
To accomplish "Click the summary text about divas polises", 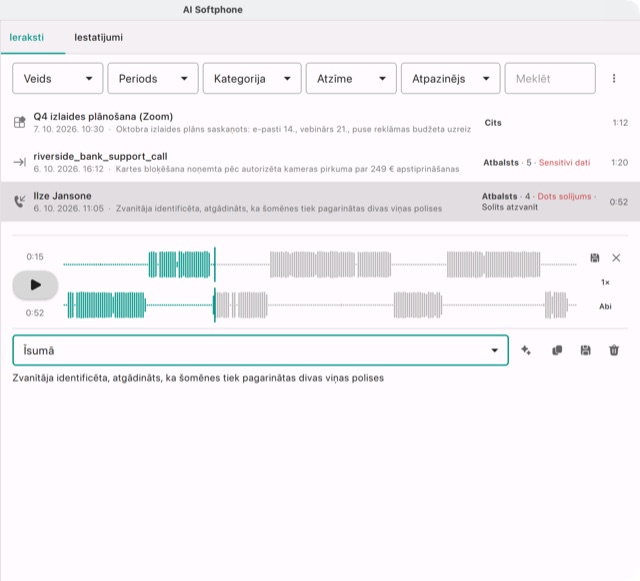I will point(198,378).
